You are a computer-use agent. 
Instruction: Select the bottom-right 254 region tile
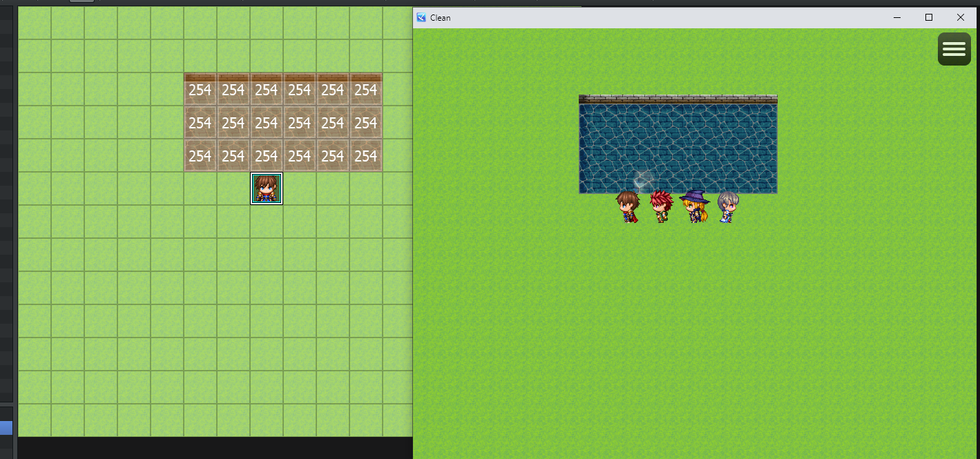[x=366, y=156]
